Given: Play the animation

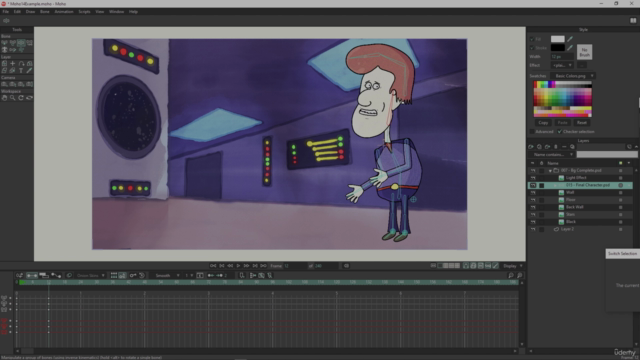Looking at the screenshot, I should pyautogui.click(x=238, y=266).
